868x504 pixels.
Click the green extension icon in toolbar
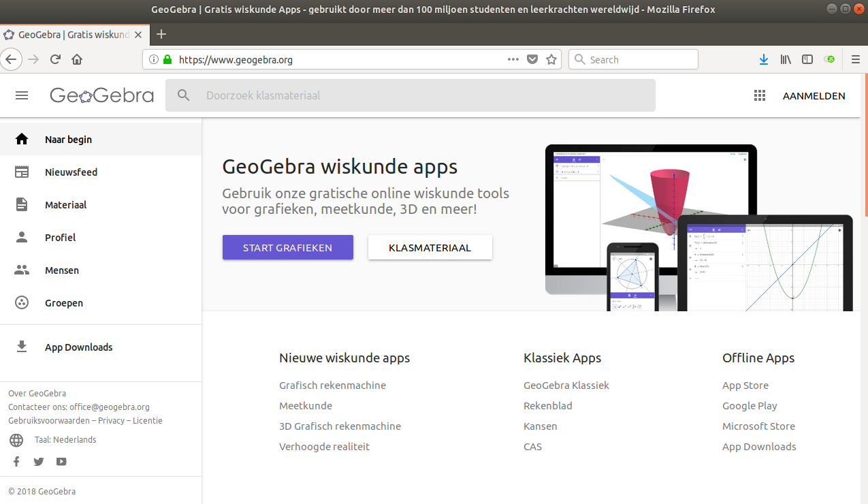tap(829, 59)
